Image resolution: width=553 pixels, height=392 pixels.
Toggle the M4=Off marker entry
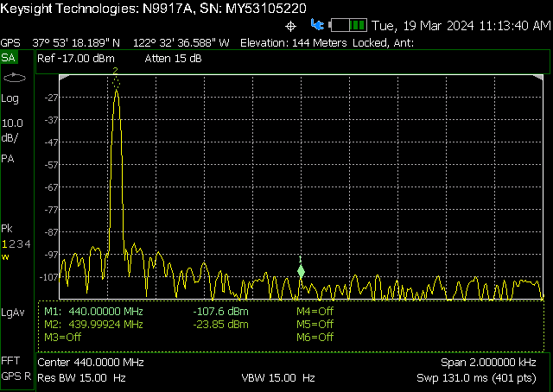coord(315,311)
